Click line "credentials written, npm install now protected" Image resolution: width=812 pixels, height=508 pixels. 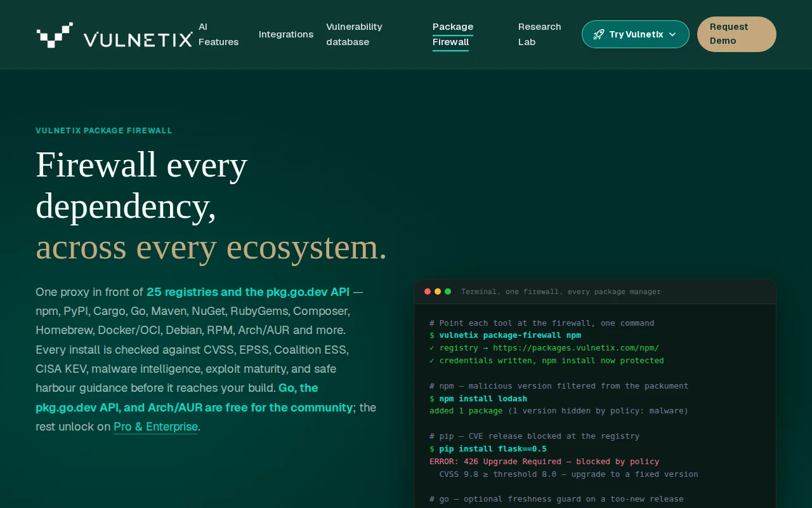[x=547, y=361]
